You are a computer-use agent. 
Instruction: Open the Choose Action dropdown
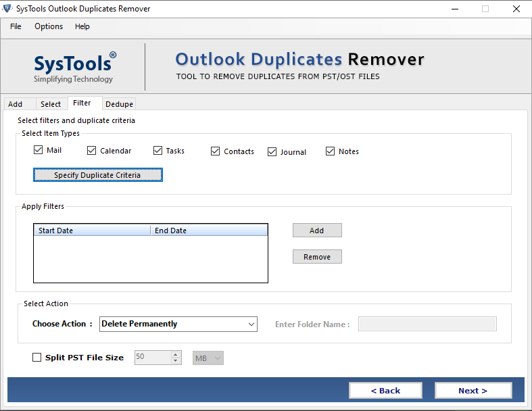178,324
